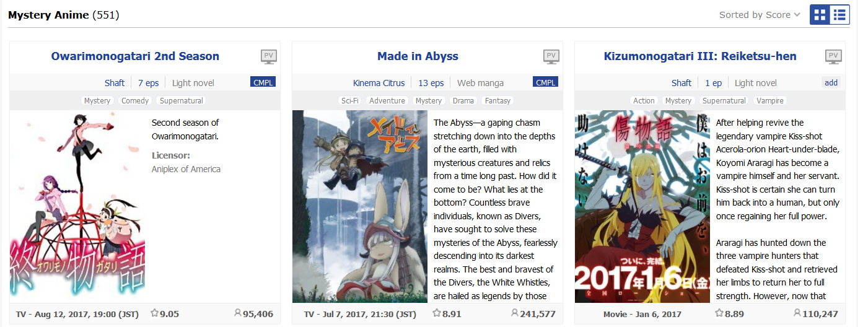The height and width of the screenshot is (327, 868).
Task: Click Web manga source label
Action: pos(480,83)
